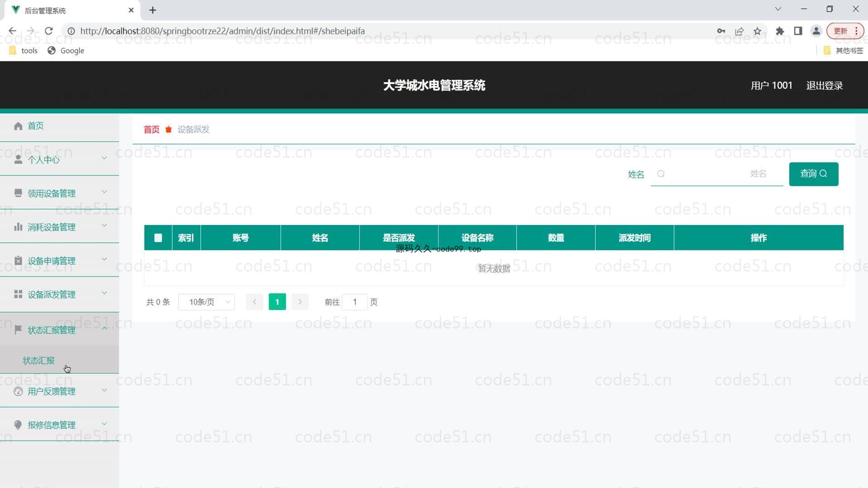Expand the 个人中心 menu chevron

point(104,158)
